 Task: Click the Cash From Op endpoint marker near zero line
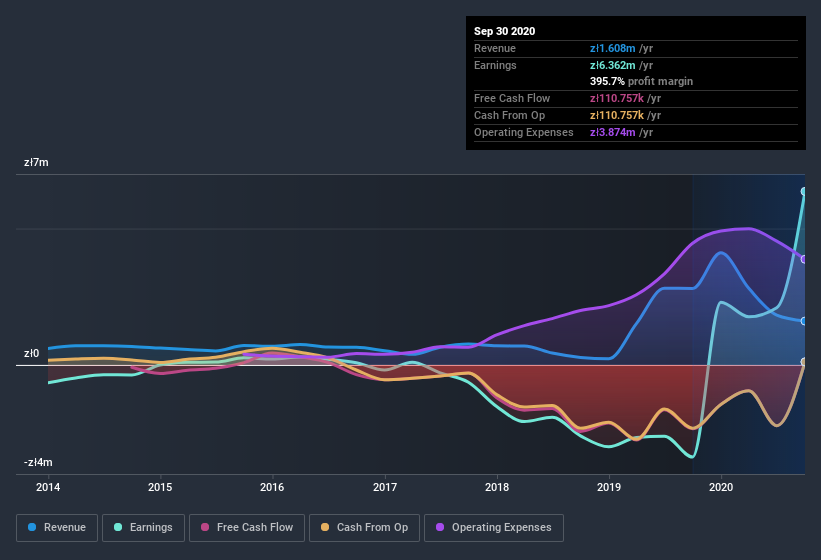pyautogui.click(x=804, y=362)
